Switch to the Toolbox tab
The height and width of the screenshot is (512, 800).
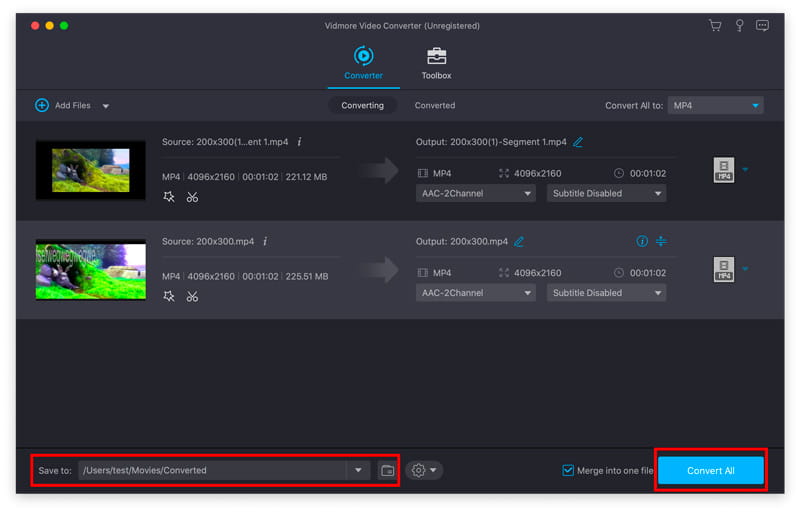(436, 64)
